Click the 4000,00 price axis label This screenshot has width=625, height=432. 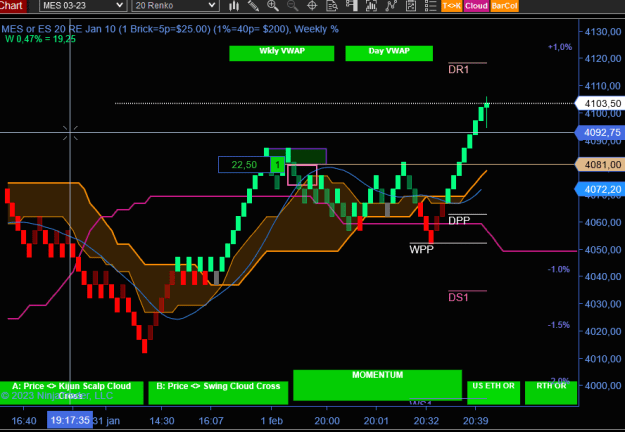coord(603,386)
